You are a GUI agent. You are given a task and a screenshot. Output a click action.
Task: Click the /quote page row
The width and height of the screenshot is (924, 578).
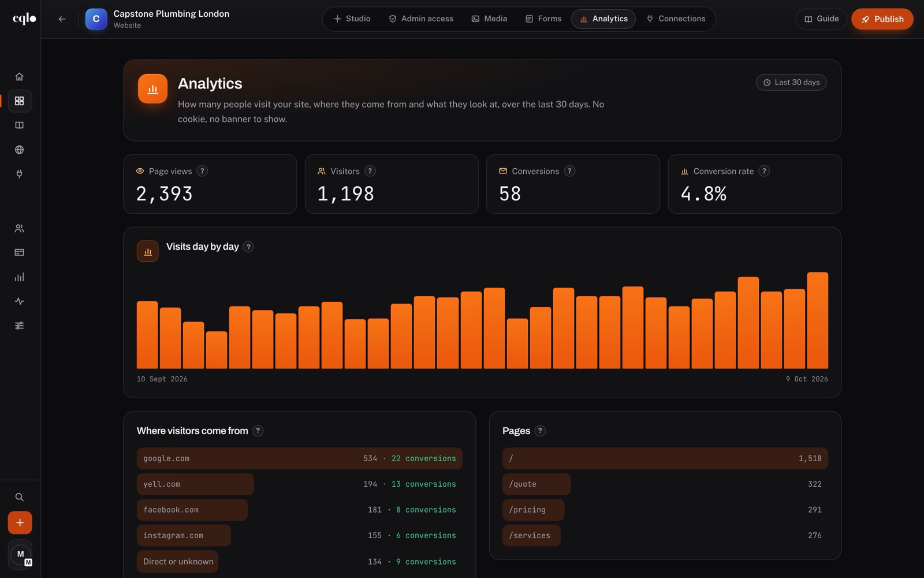click(x=665, y=484)
